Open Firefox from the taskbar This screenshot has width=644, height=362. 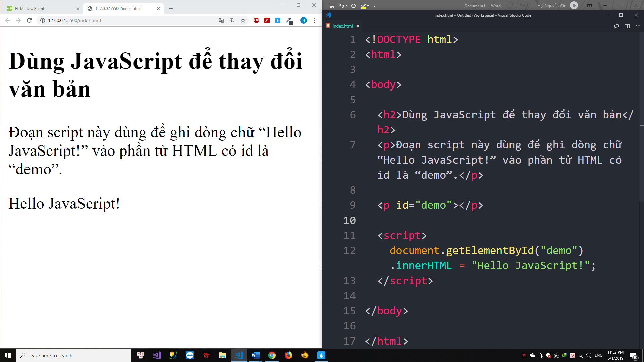[288, 355]
